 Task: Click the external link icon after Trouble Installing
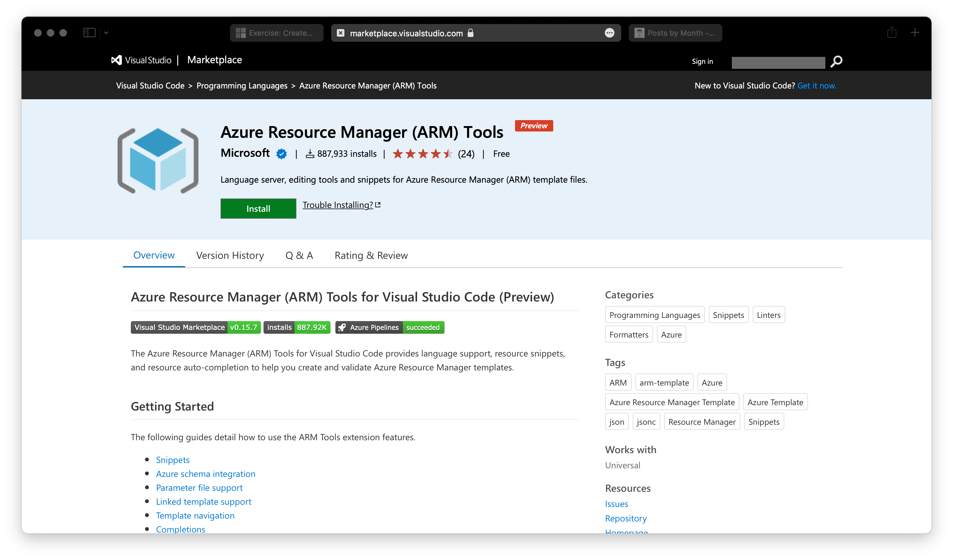tap(377, 204)
